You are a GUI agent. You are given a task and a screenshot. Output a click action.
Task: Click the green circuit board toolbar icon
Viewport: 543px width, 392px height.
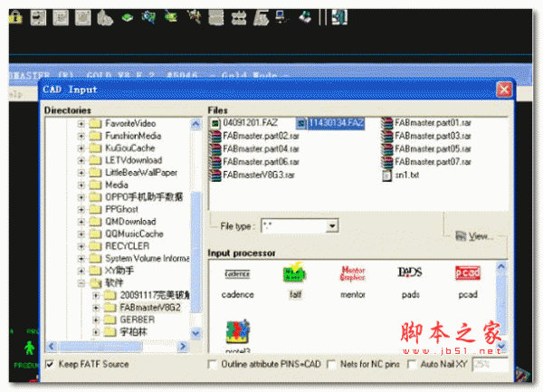tap(128, 18)
